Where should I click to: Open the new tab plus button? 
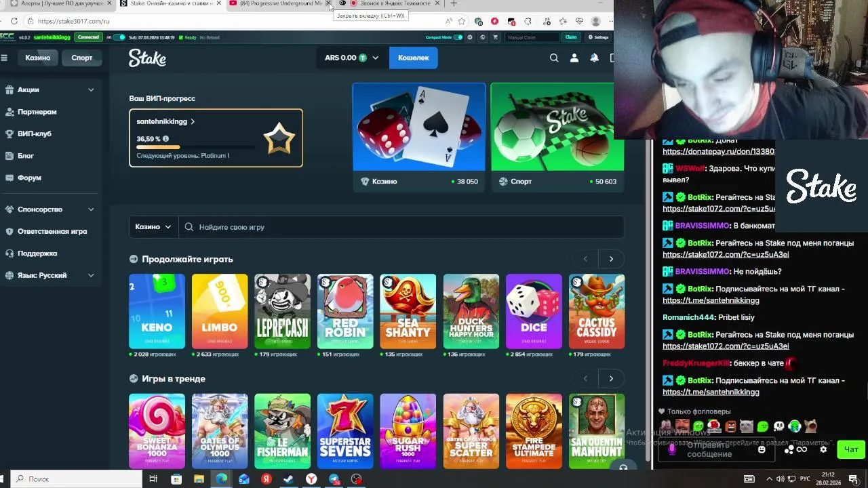[x=454, y=3]
